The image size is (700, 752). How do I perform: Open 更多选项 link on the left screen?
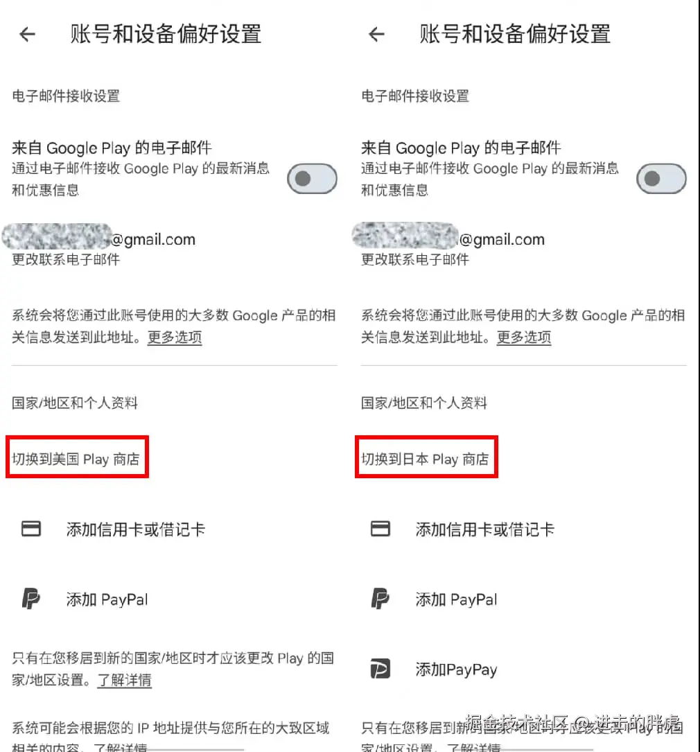click(175, 337)
